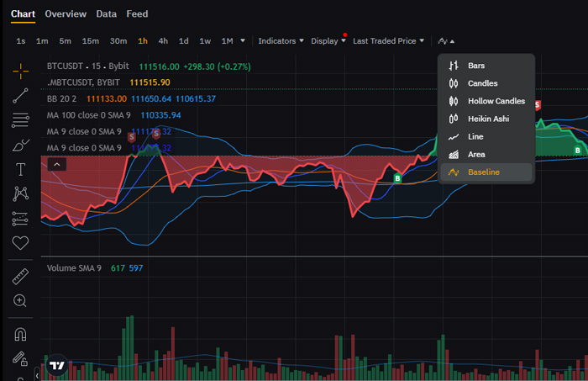588x381 pixels.
Task: Set the 1w timeframe
Action: coord(205,41)
